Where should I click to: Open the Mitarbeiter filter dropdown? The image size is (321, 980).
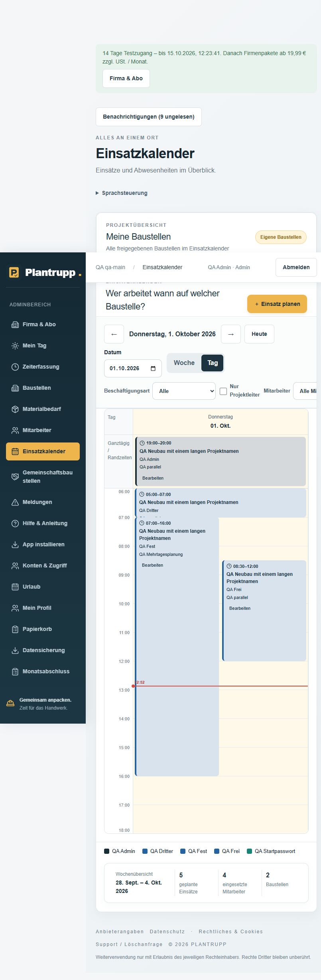point(305,391)
